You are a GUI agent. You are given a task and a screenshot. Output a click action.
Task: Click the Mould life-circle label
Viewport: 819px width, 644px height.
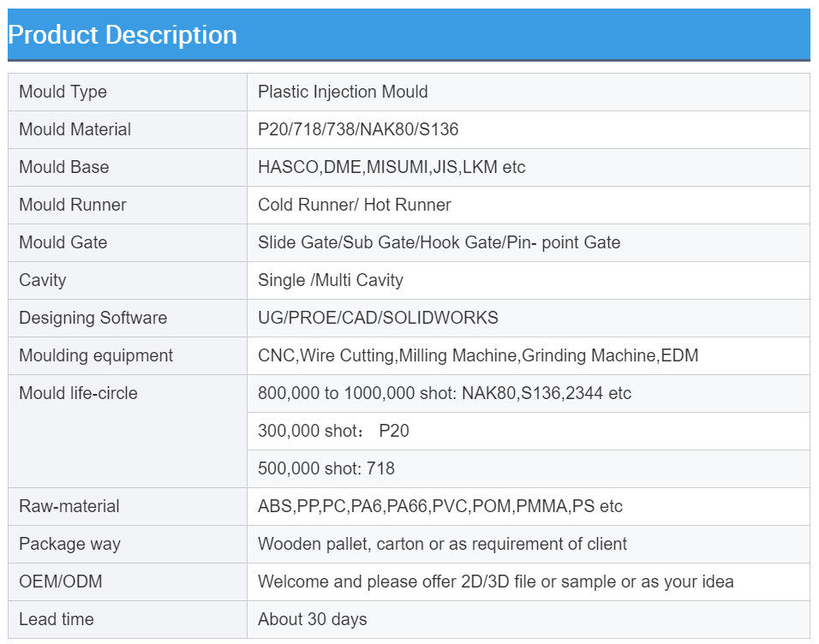(78, 393)
